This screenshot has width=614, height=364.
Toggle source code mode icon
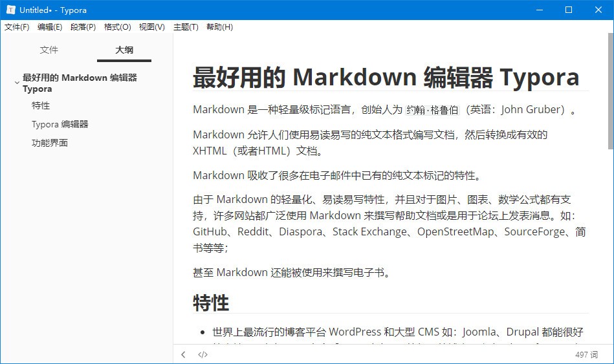pyautogui.click(x=203, y=354)
